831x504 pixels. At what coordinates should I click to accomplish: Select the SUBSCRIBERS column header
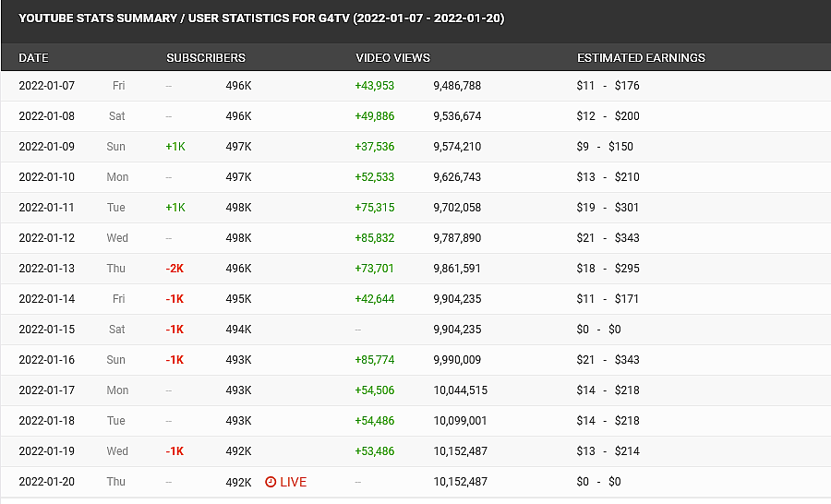(x=206, y=57)
